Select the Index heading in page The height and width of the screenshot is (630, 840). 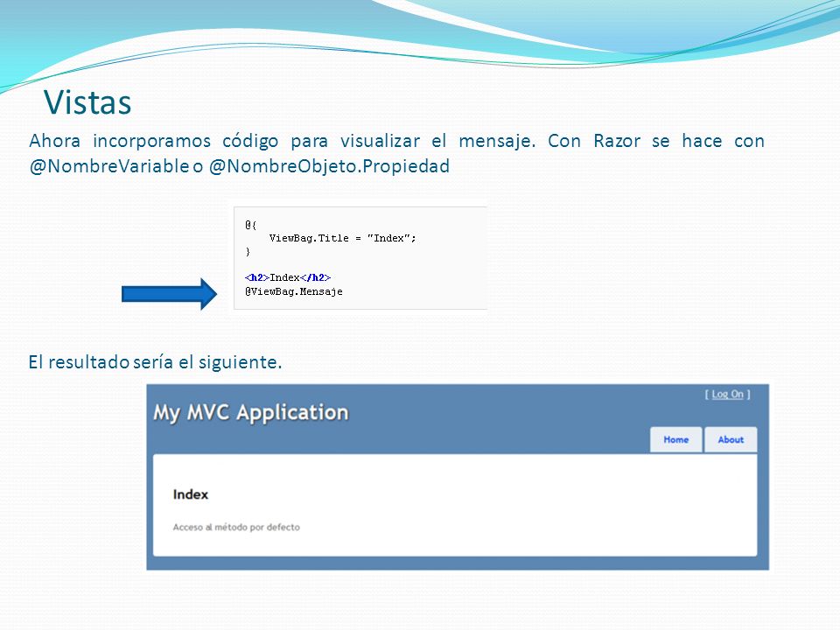click(x=190, y=494)
